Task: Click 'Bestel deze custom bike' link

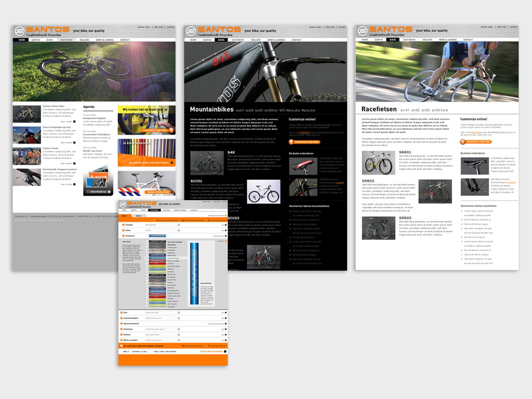Action: pyautogui.click(x=211, y=351)
